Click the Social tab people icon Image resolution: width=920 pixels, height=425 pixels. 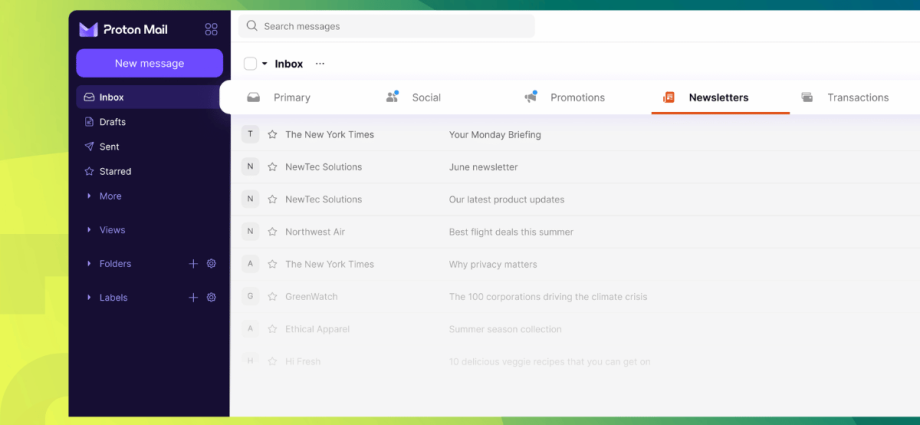(x=392, y=97)
